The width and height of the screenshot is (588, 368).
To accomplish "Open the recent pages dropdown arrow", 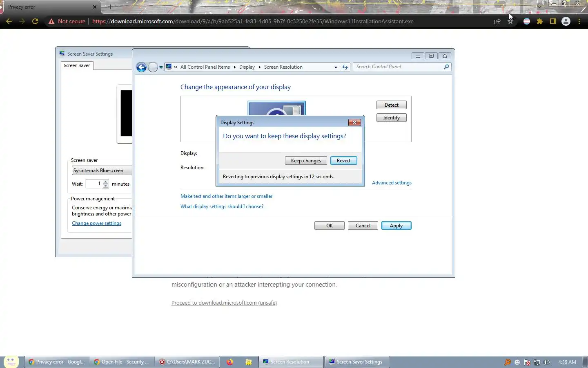I will click(161, 67).
